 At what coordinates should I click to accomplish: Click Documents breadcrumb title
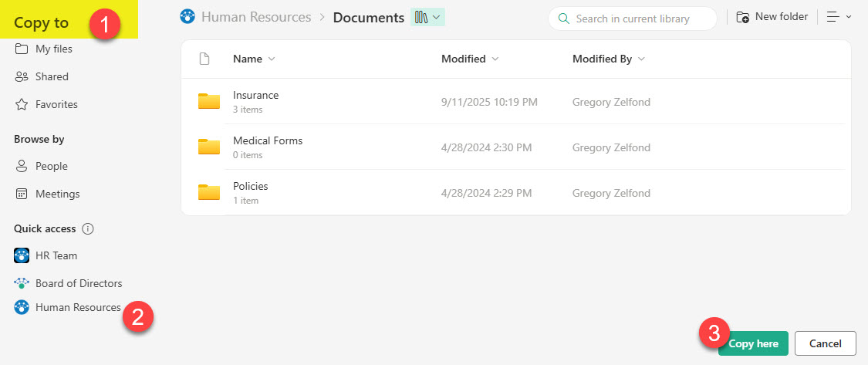(369, 18)
